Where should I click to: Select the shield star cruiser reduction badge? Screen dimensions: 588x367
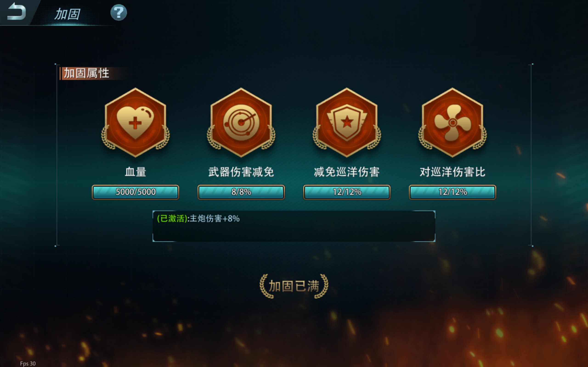coord(347,122)
